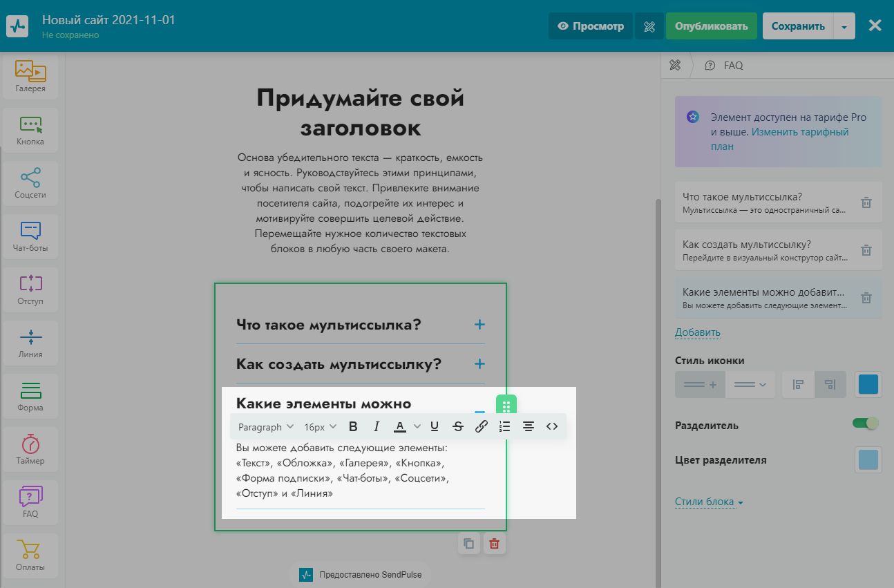894x588 pixels.
Task: Duplicate the FAQ block with copy icon
Action: [469, 543]
